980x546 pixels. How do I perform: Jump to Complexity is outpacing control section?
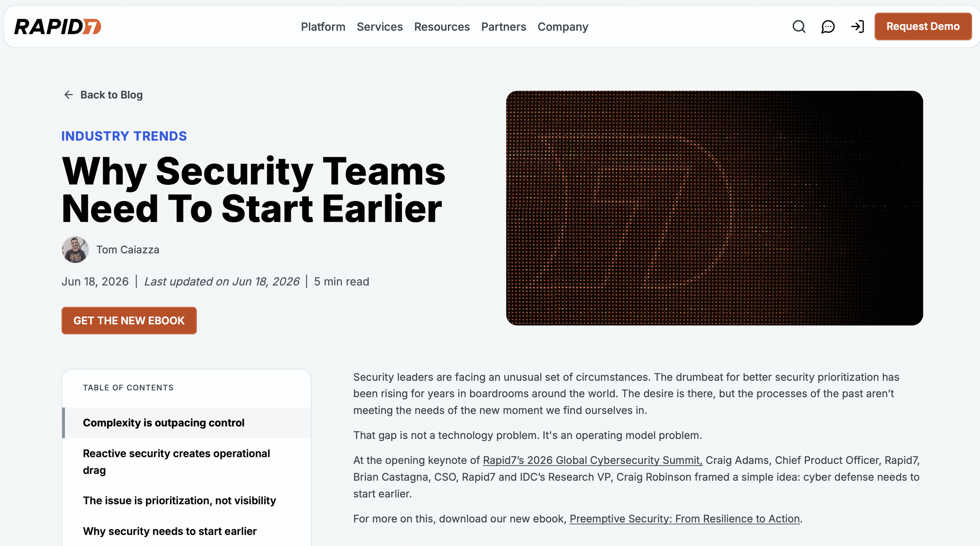[187, 423]
